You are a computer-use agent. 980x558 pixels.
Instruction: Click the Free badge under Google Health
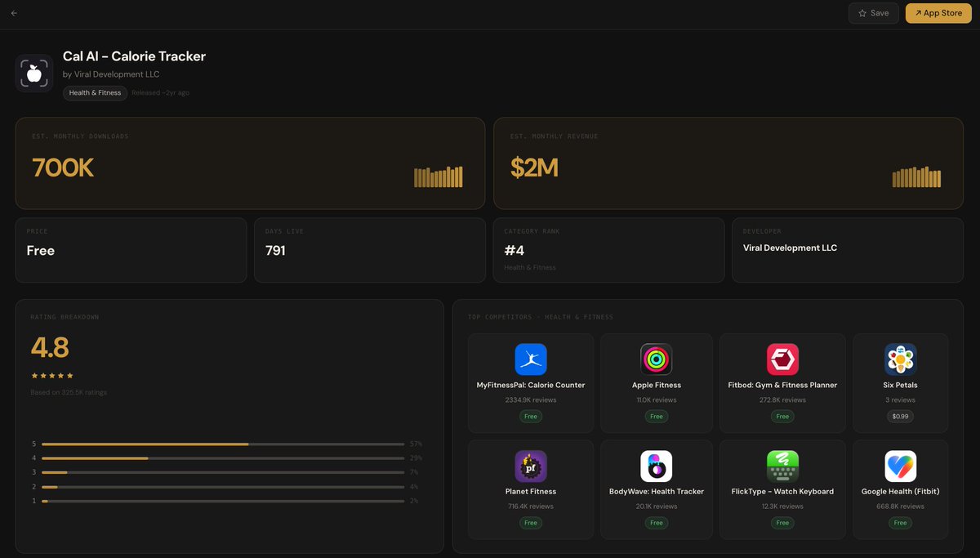pos(901,523)
